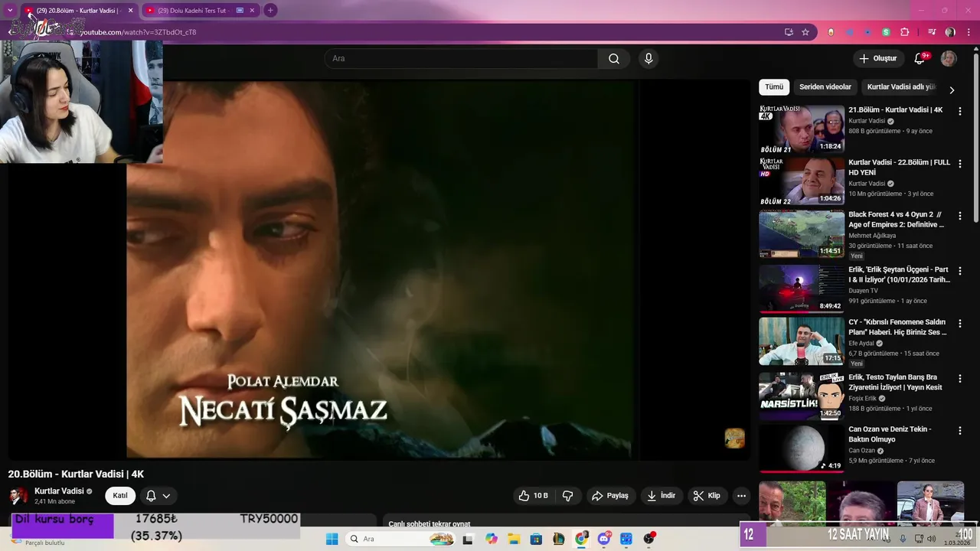The image size is (980, 551).
Task: Open the YouTube account avatar menu
Action: pos(949,59)
